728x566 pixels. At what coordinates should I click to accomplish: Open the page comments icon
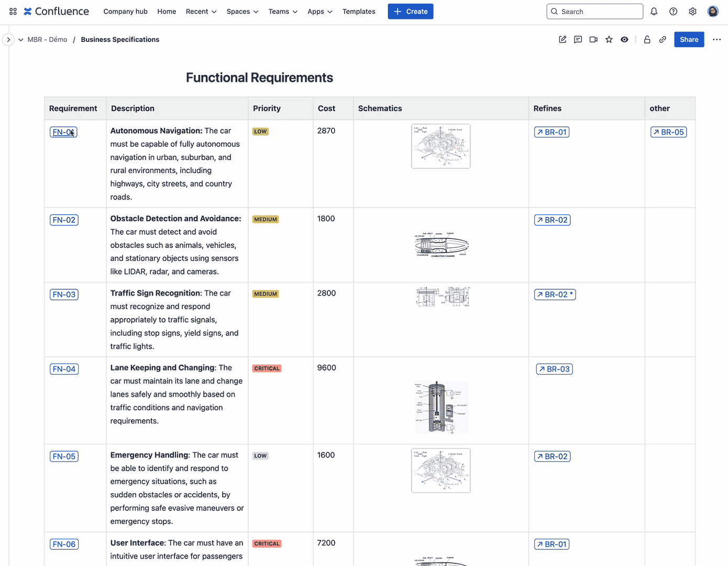point(578,39)
